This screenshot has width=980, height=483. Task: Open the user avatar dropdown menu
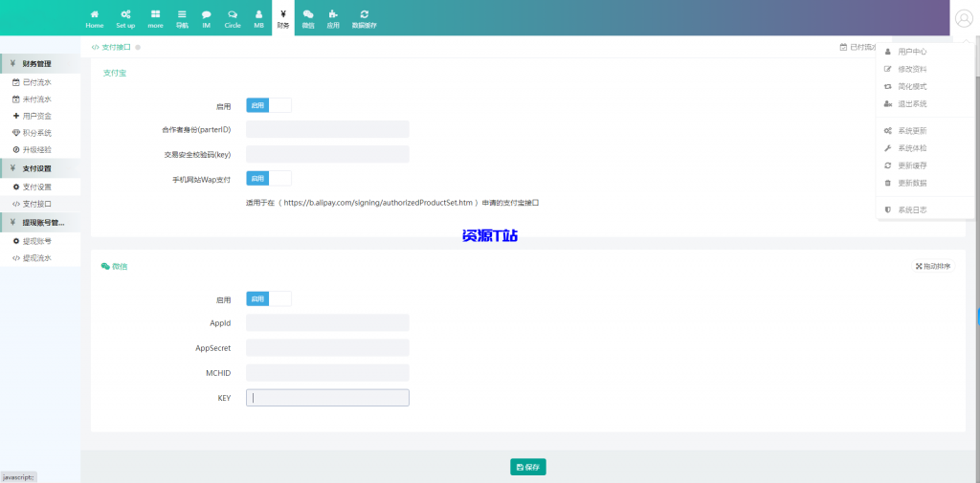(963, 18)
